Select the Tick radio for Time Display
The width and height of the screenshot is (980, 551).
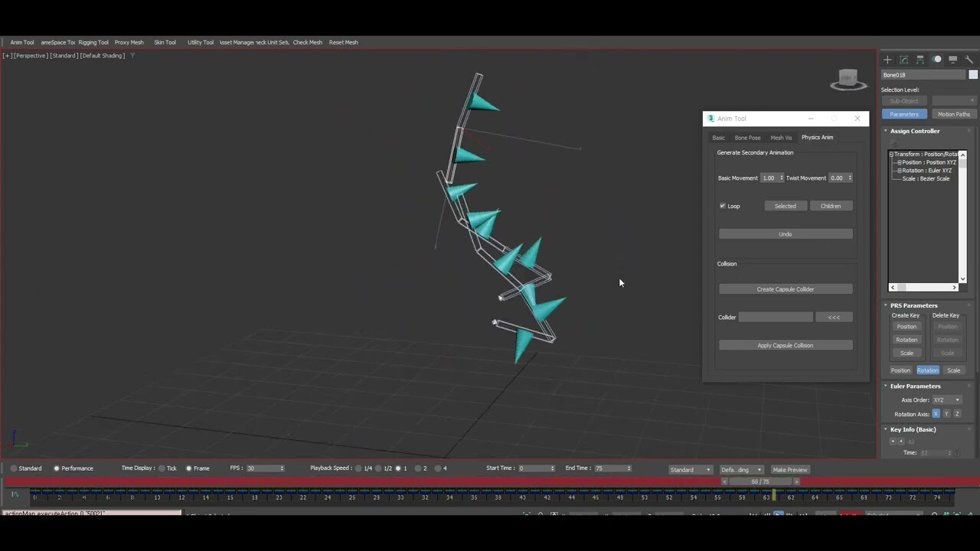162,468
